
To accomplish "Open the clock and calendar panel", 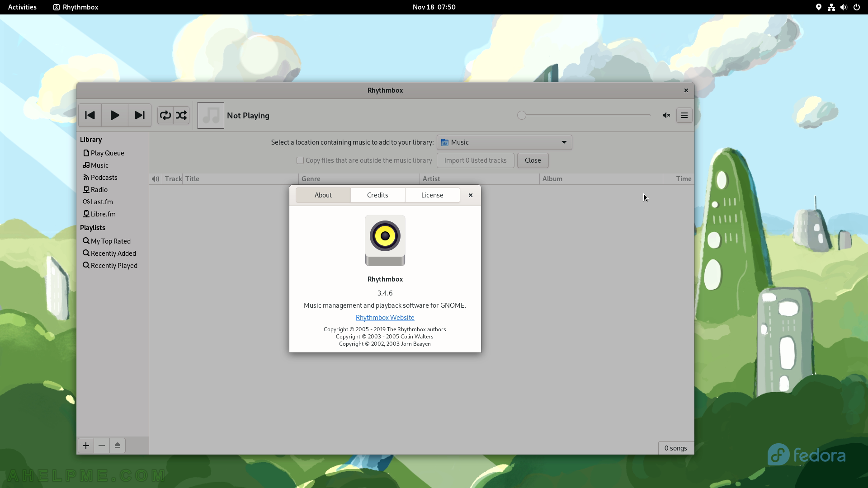I will [434, 7].
